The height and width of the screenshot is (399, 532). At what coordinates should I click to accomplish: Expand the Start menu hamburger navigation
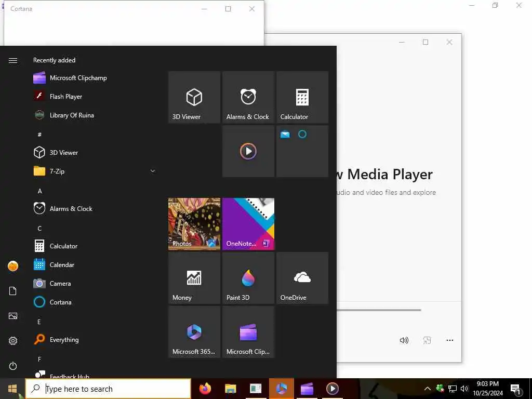point(13,60)
